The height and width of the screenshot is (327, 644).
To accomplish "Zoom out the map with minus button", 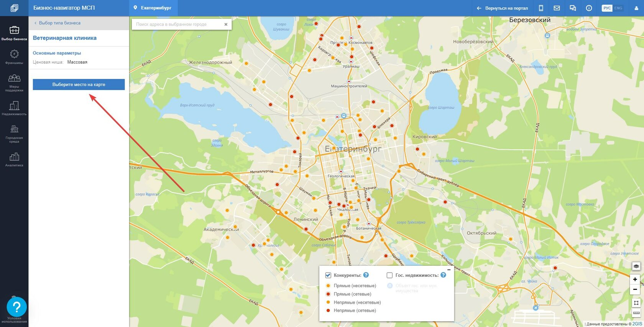I will (x=635, y=289).
